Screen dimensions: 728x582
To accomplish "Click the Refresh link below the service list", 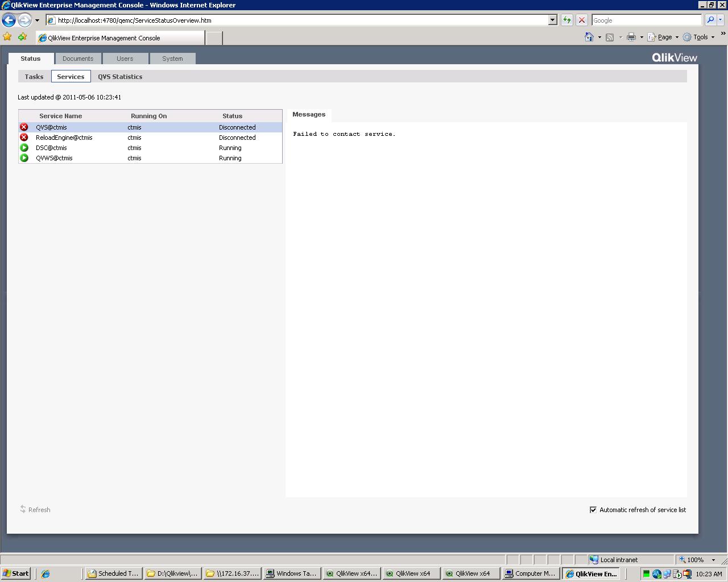I will (x=35, y=510).
